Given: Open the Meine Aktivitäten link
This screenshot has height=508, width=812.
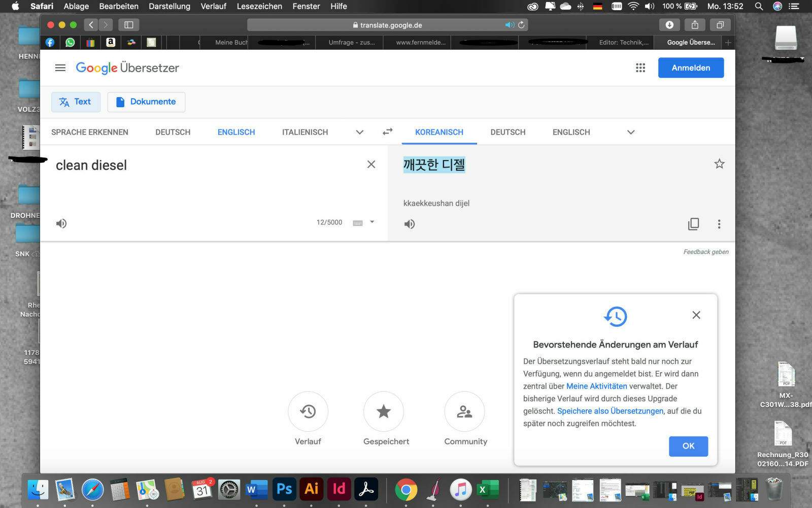Looking at the screenshot, I should [x=596, y=386].
